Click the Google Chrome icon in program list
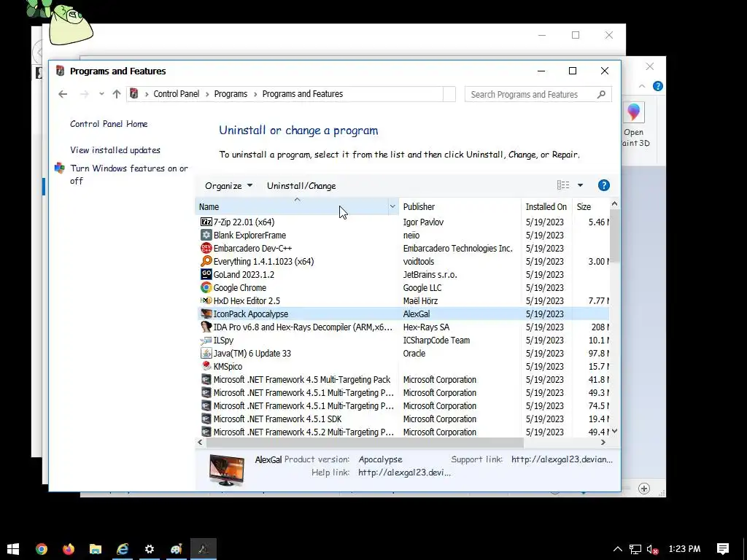This screenshot has height=560, width=747. tap(206, 287)
